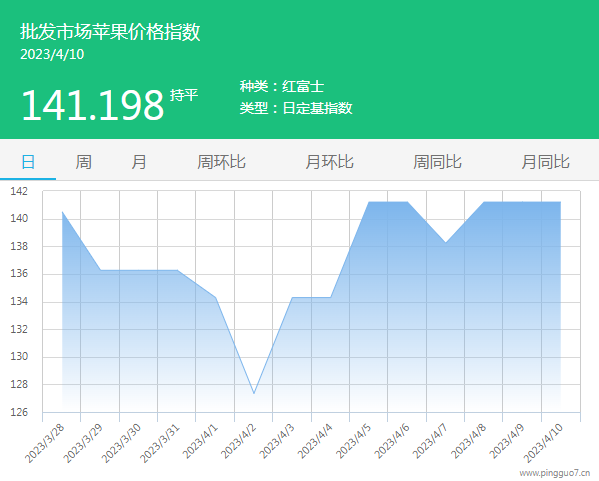Viewport: 599px width, 481px height.
Task: Click the y-axis value 126
Action: [x=19, y=412]
